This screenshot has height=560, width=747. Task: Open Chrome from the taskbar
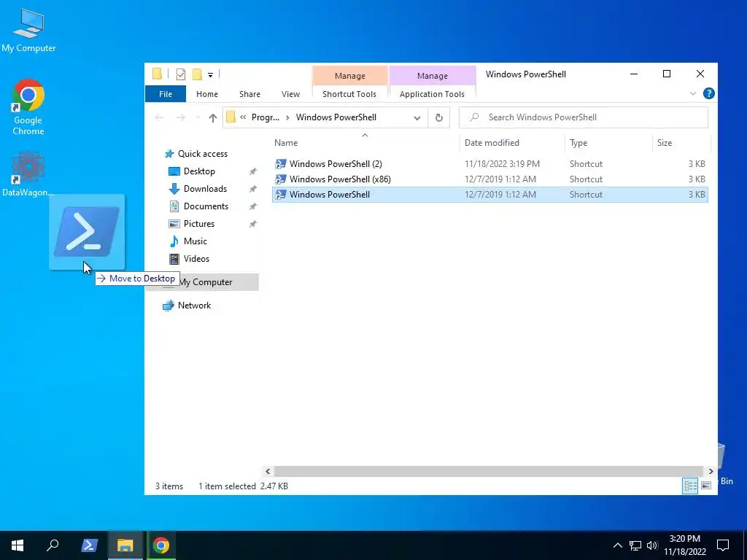pyautogui.click(x=161, y=545)
